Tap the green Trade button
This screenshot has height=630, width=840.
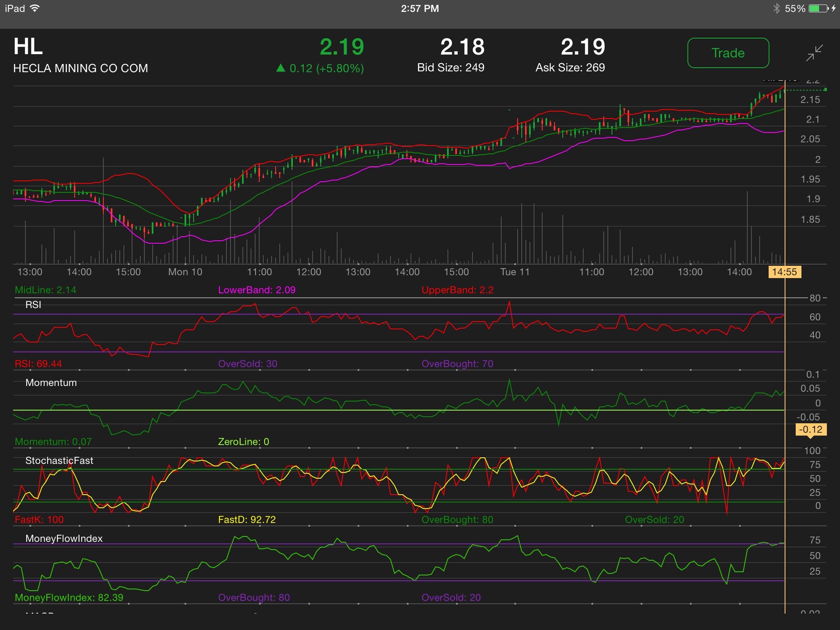click(x=728, y=53)
